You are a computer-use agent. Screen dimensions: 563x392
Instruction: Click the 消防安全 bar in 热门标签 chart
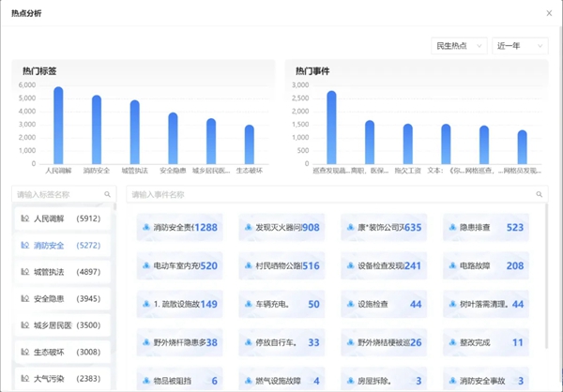coord(97,129)
